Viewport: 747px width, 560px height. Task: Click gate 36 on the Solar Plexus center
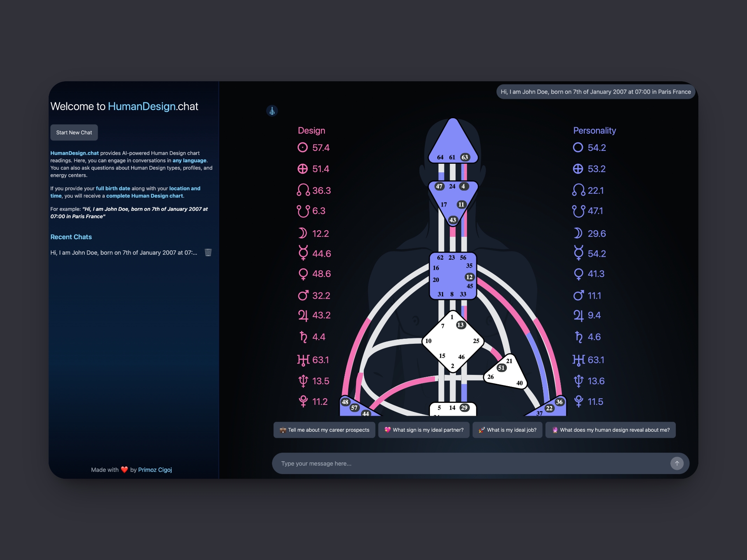559,402
